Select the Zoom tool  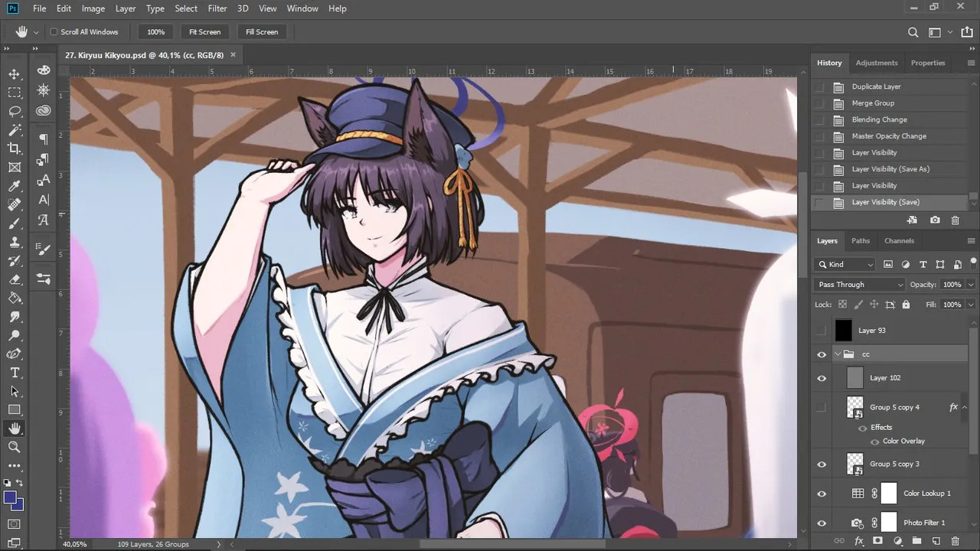(x=15, y=447)
